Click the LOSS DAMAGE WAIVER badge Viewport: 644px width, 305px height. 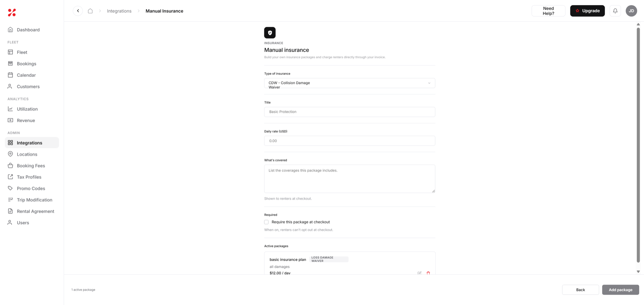coord(329,259)
